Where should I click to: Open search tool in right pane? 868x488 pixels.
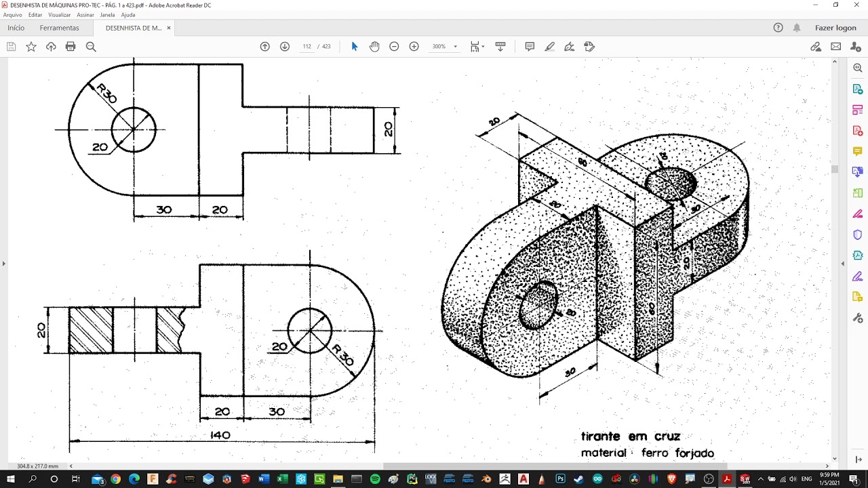pyautogui.click(x=858, y=68)
